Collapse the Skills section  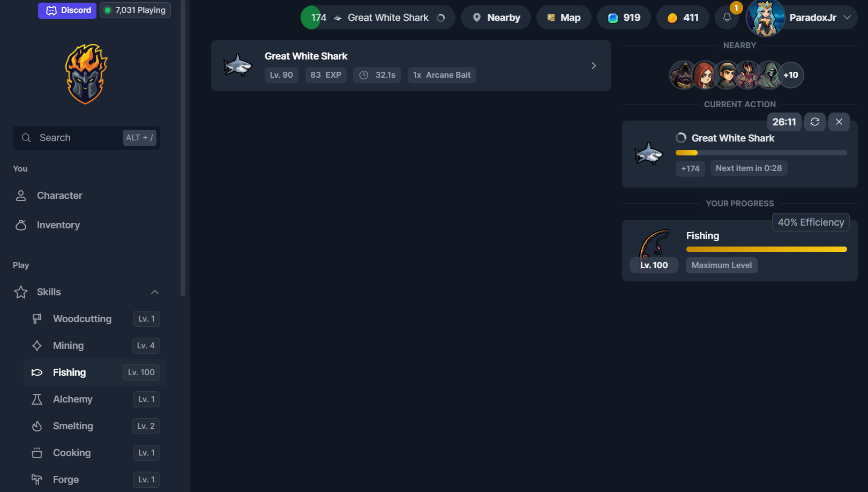[154, 292]
